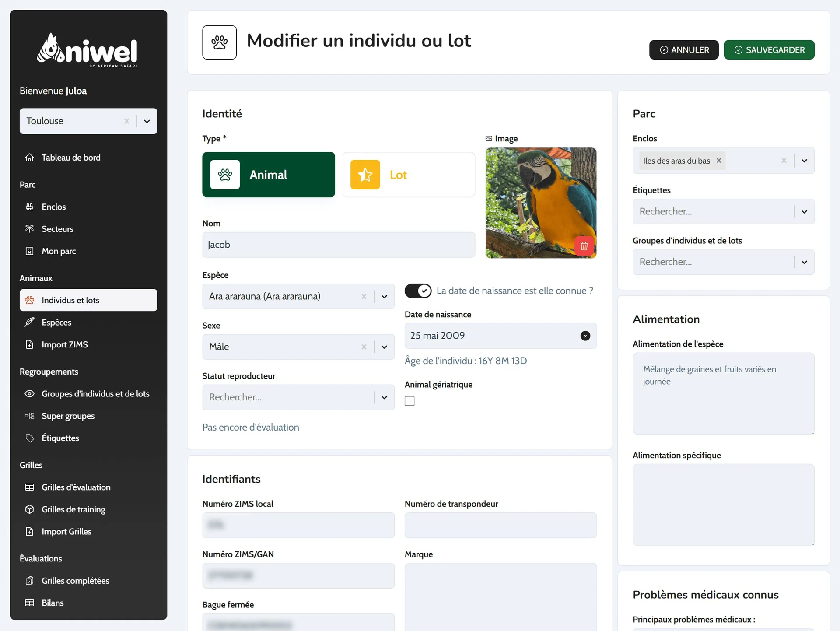The image size is (840, 631).
Task: Go to Tableau de bord
Action: pos(71,158)
